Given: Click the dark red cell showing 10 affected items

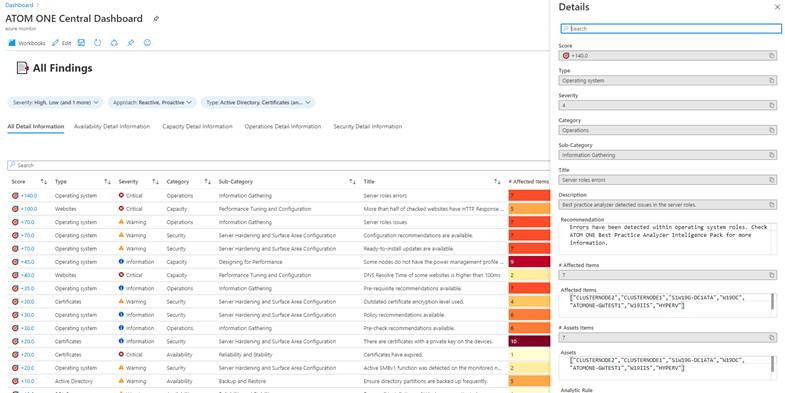Looking at the screenshot, I should 529,341.
